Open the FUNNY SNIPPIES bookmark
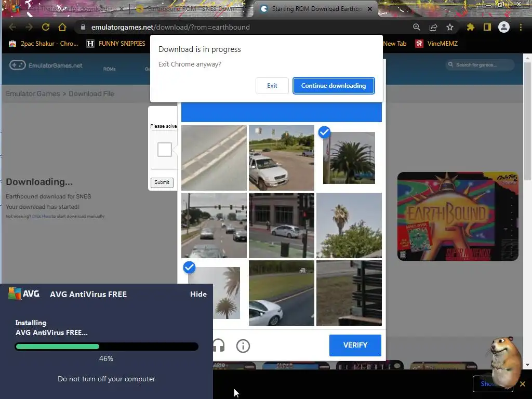The width and height of the screenshot is (532, 399). (116, 44)
